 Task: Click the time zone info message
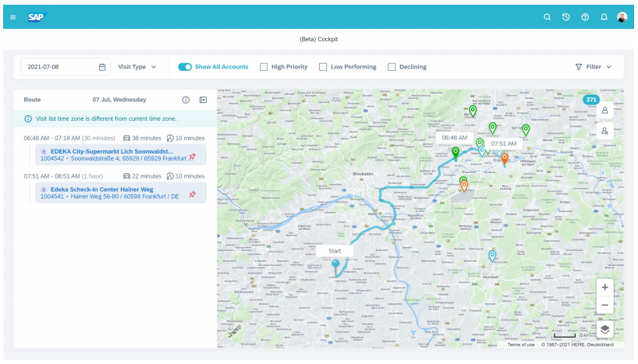(106, 118)
